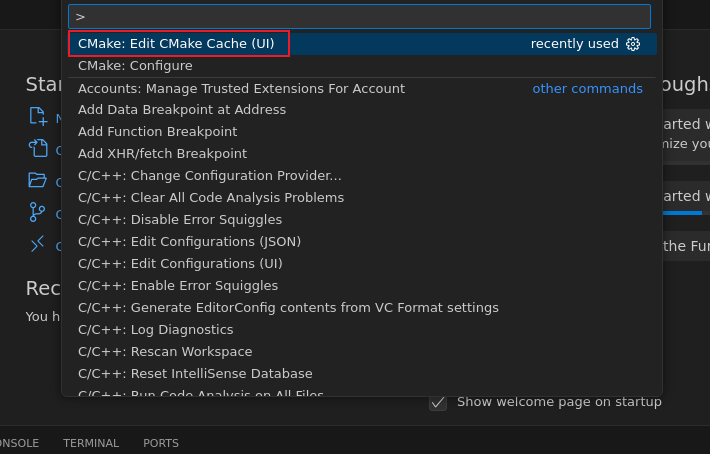Run CMake: Edit CMake Cache (UI) command

[362, 44]
